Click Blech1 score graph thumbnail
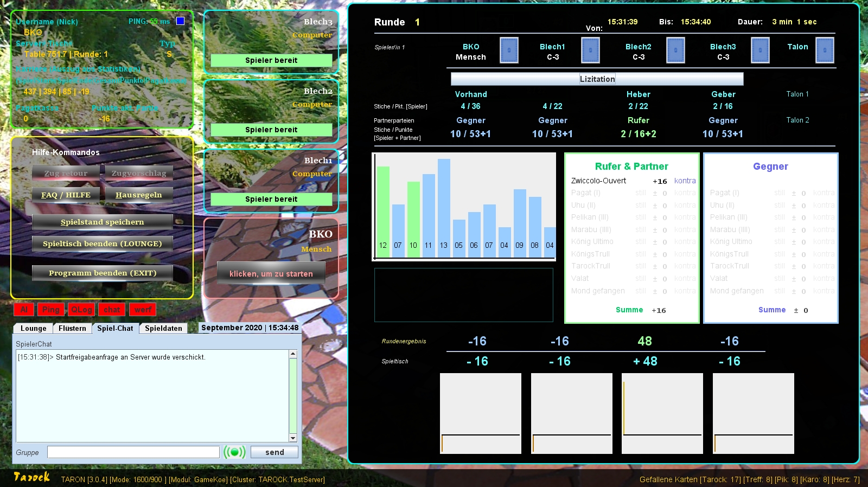 [572, 413]
